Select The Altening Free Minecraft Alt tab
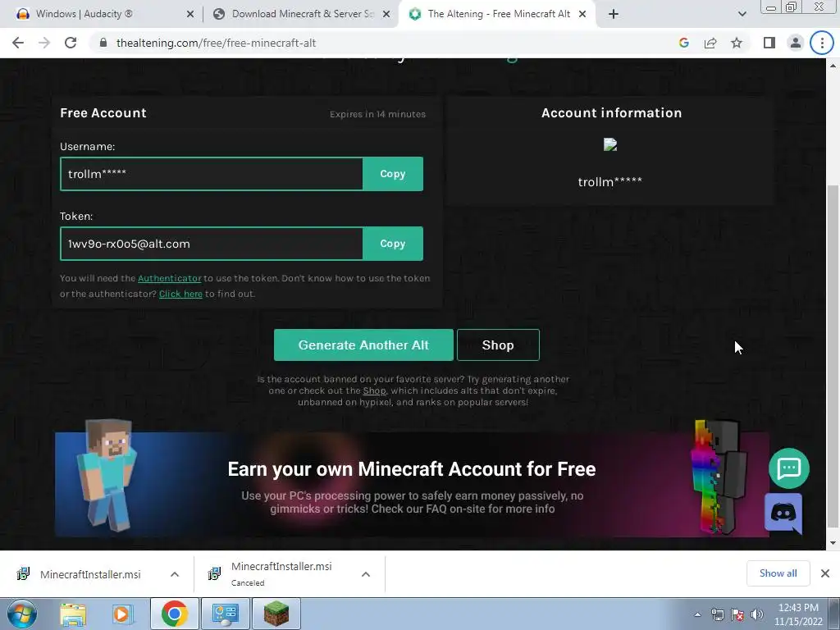 pos(498,14)
